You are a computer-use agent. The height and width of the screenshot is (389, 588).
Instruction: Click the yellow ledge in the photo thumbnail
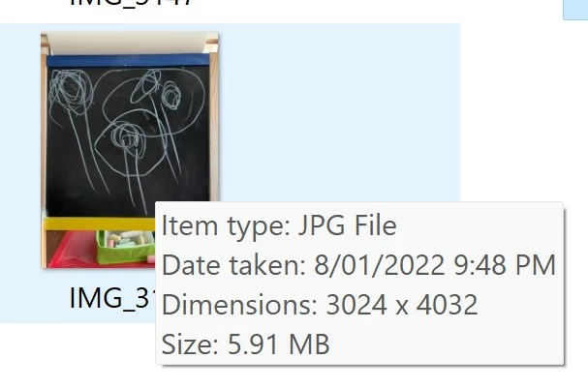(x=100, y=224)
